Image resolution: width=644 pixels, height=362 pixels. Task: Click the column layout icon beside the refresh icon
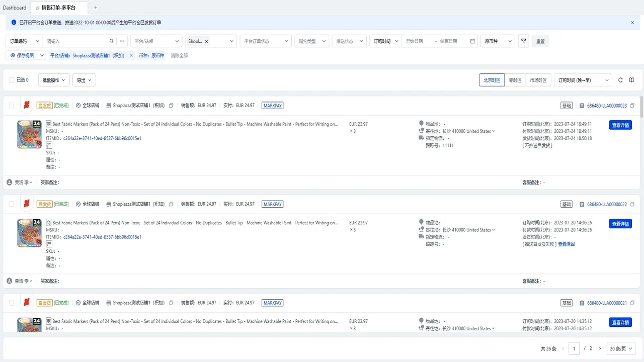[631, 80]
